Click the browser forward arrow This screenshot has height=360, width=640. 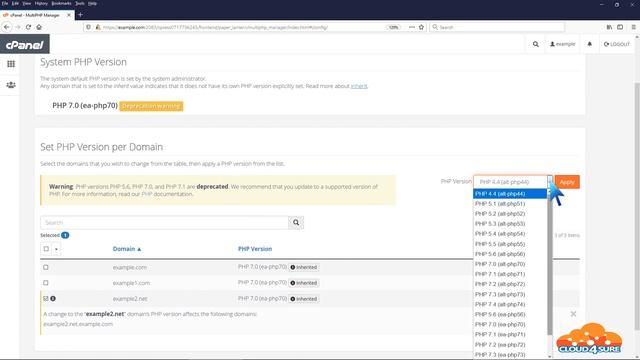(x=18, y=27)
